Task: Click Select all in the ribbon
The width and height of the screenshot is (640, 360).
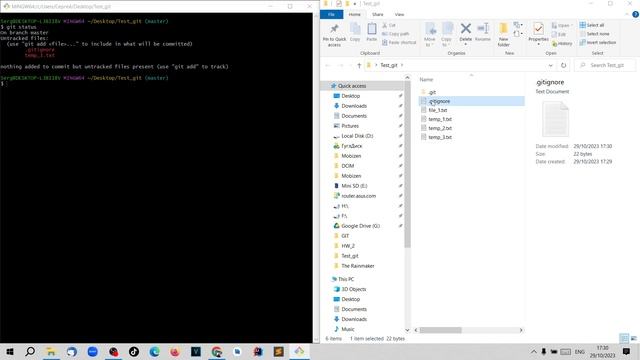Action: click(x=592, y=25)
